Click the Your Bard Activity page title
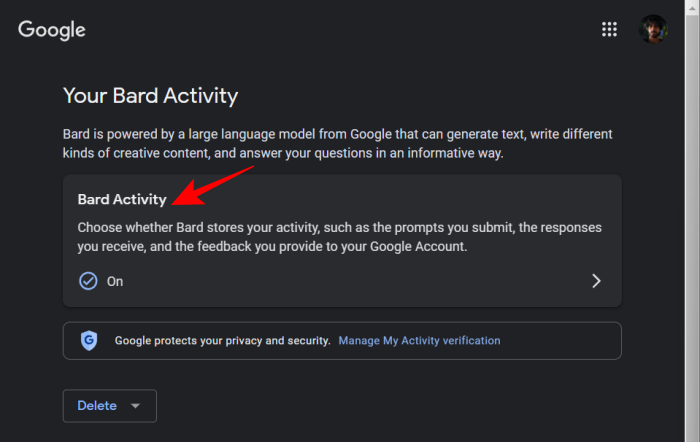This screenshot has height=442, width=700. click(x=150, y=96)
